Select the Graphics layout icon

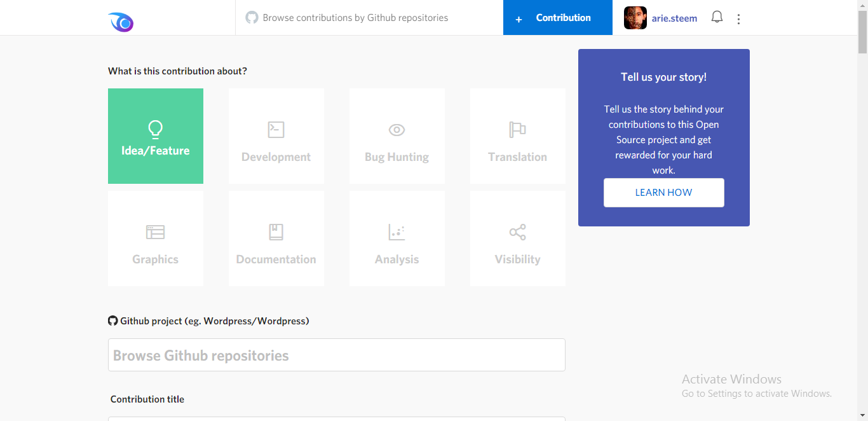156,232
